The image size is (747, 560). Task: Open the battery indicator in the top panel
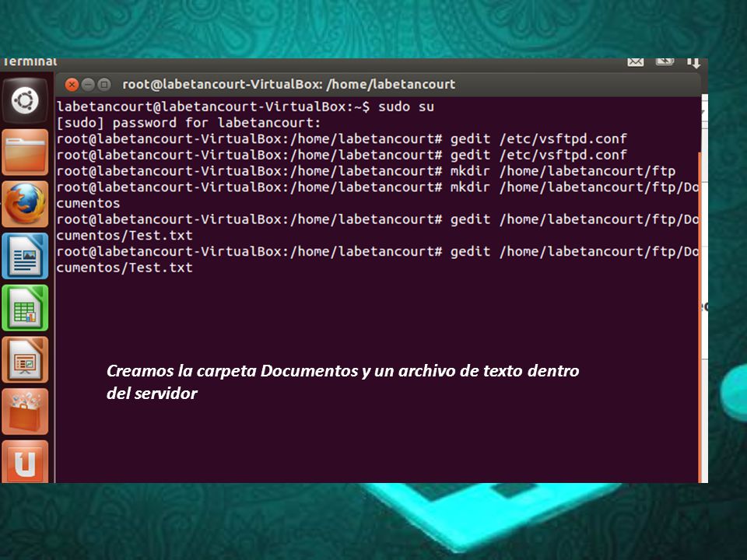click(x=665, y=61)
